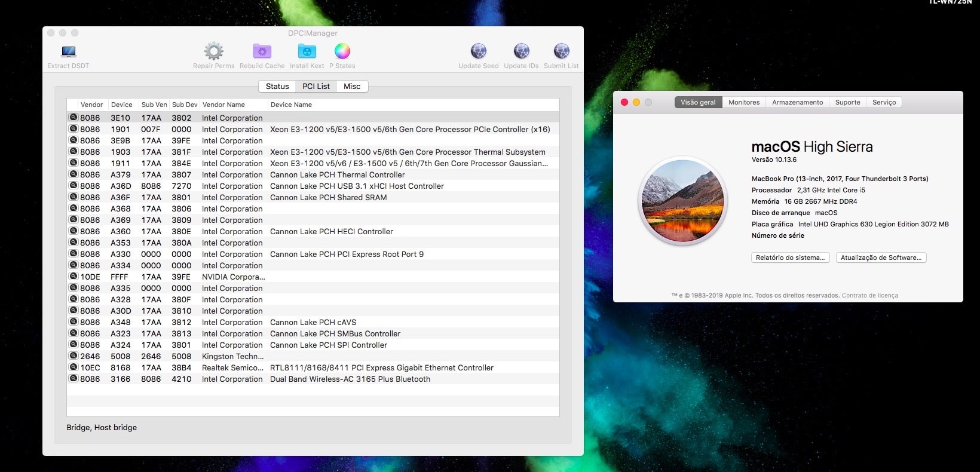Select the 'Kingston Techn...' vendor name cell
Image resolution: width=980 pixels, height=472 pixels.
(x=233, y=356)
